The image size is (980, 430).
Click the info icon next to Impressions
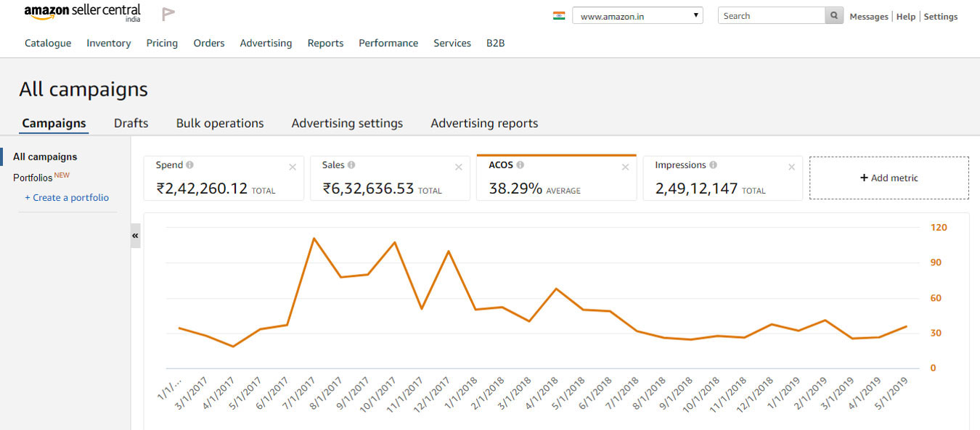(x=713, y=165)
